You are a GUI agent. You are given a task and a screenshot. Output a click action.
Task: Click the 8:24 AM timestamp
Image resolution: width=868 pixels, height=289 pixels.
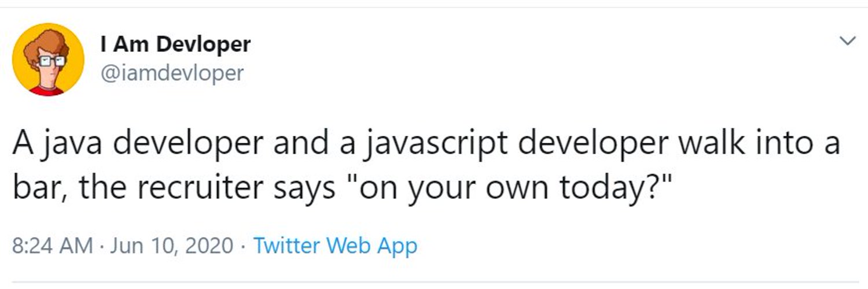52,246
